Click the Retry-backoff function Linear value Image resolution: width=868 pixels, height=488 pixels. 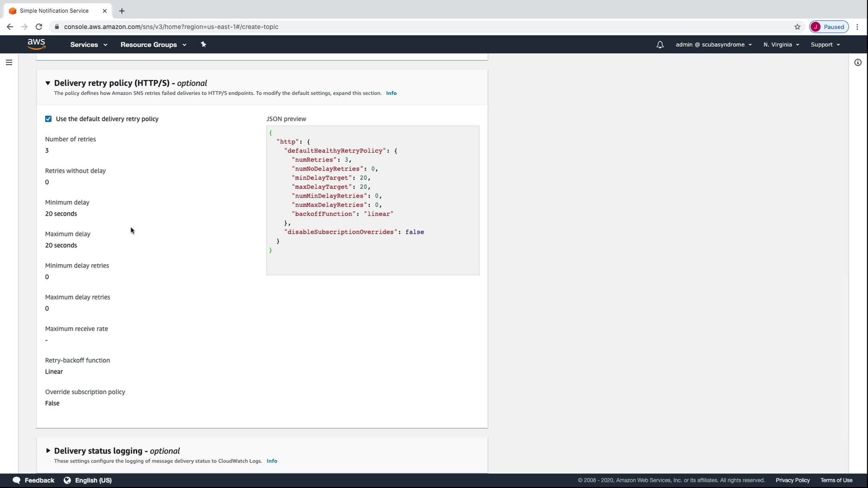[54, 372]
